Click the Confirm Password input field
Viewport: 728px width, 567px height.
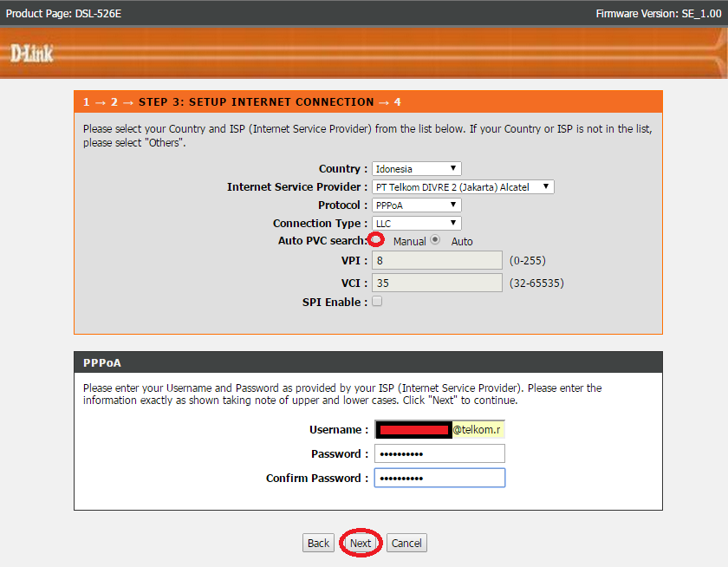(x=439, y=478)
